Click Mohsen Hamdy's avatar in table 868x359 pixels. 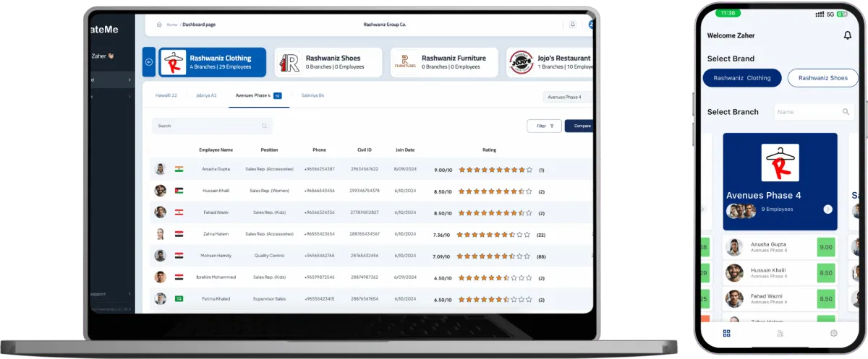point(160,256)
